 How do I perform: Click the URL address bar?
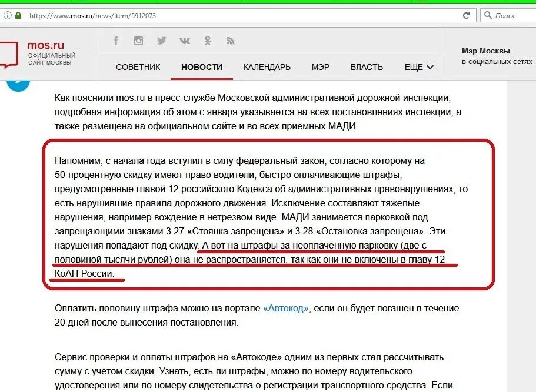pyautogui.click(x=239, y=16)
